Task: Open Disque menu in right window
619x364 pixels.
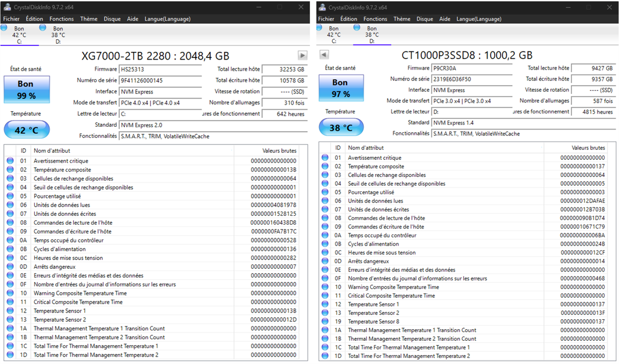Action: [425, 19]
